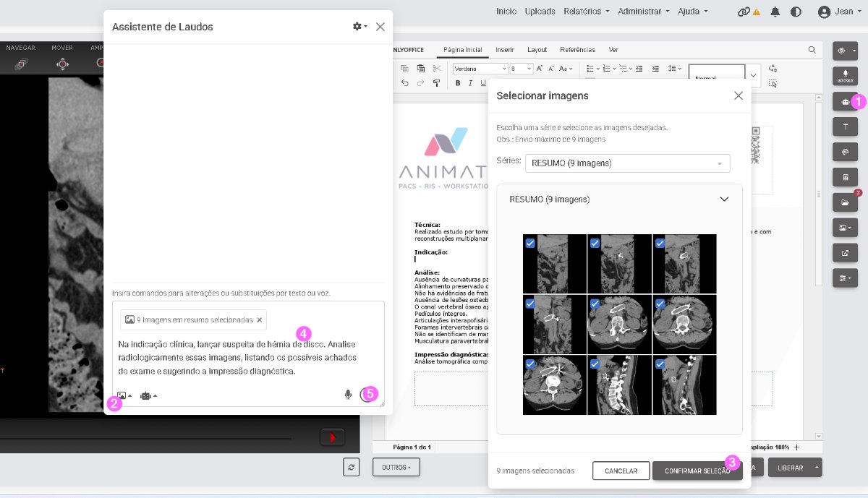868x498 pixels.
Task: Open the Uploads link
Action: 540,12
